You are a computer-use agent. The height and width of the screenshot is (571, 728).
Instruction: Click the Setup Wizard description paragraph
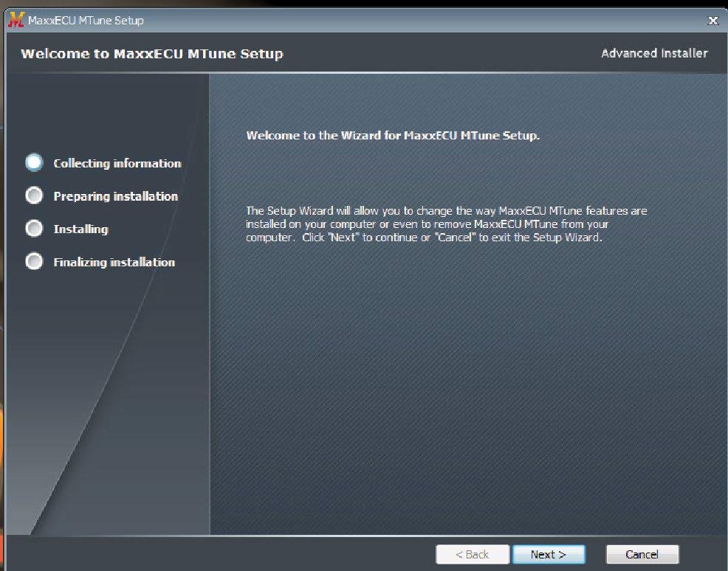(x=446, y=224)
